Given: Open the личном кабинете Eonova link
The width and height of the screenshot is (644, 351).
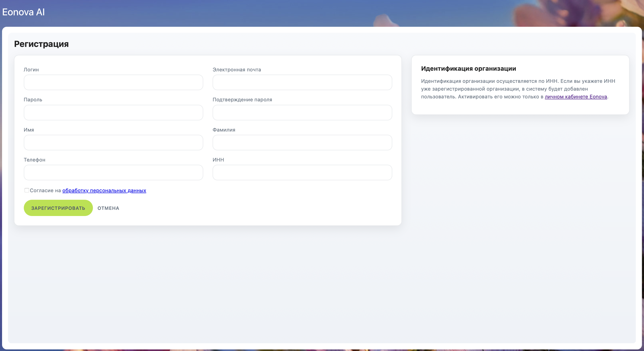Looking at the screenshot, I should 576,97.
